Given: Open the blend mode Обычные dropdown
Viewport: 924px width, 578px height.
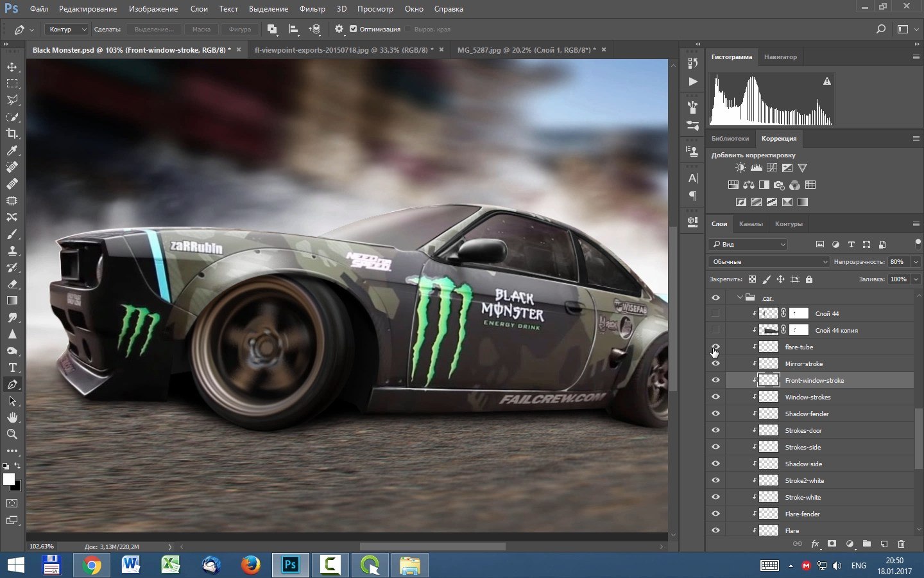Looking at the screenshot, I should 769,262.
